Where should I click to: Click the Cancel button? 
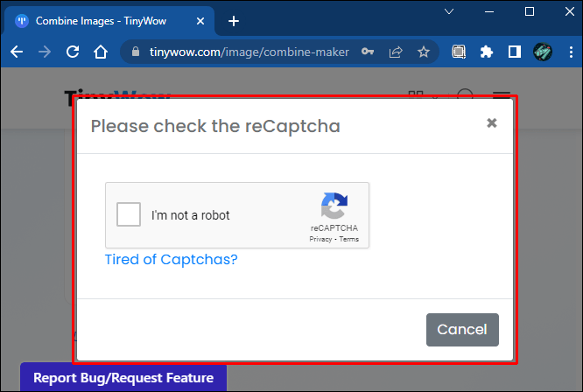click(462, 330)
